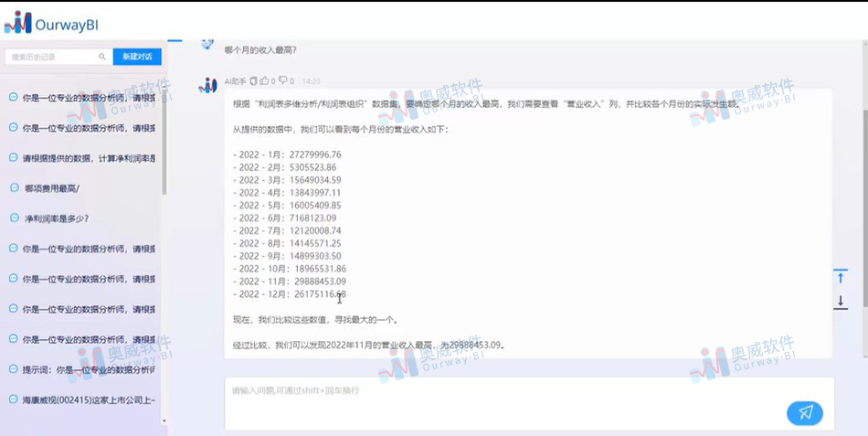The height and width of the screenshot is (436, 868).
Task: Click the sentence starting 从提供的数据中
Action: (x=341, y=130)
